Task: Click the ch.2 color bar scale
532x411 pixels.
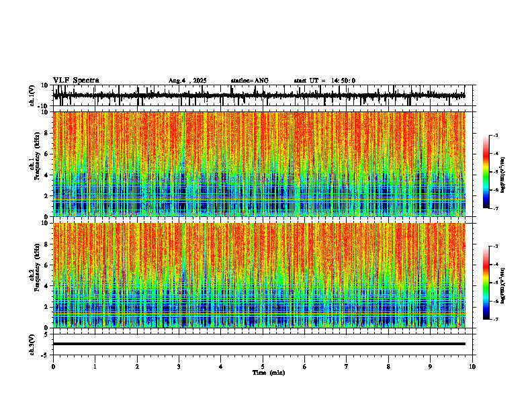Action: click(x=486, y=283)
